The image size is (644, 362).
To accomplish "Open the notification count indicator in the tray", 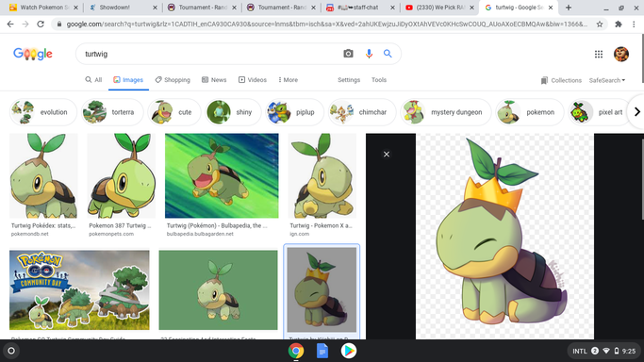I will click(x=595, y=351).
